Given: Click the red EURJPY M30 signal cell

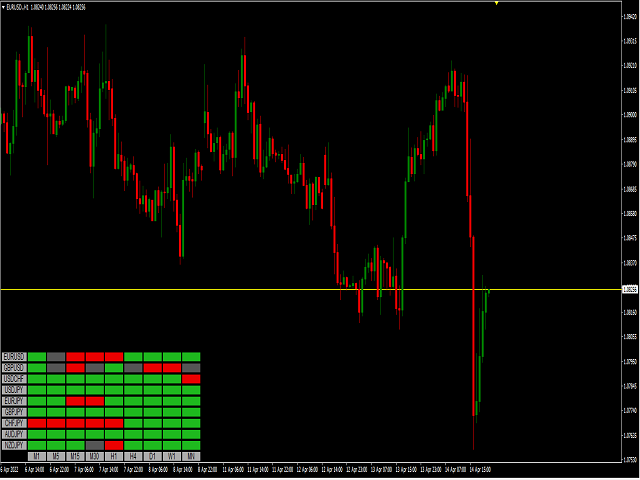Looking at the screenshot, I should coord(95,401).
